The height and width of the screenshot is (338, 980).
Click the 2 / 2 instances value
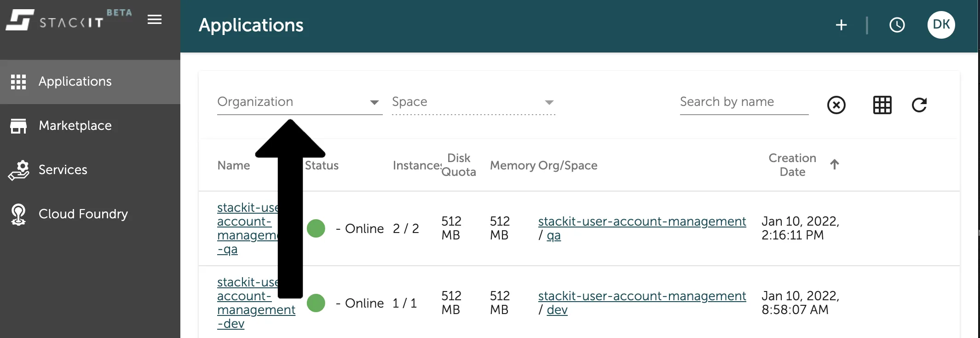pyautogui.click(x=406, y=228)
